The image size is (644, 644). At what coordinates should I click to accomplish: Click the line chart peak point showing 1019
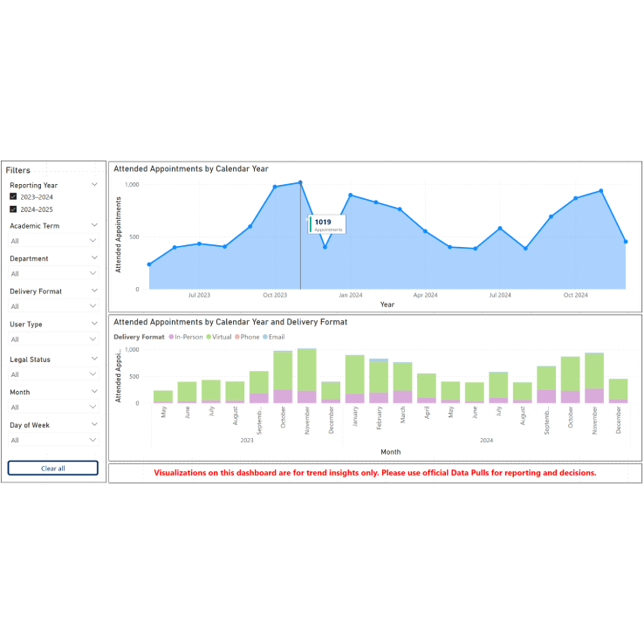300,182
